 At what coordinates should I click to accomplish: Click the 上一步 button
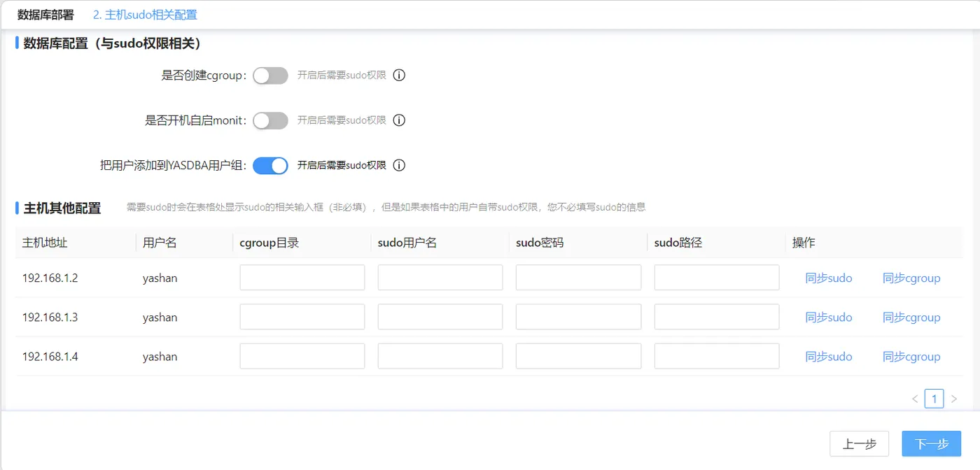[x=859, y=443]
